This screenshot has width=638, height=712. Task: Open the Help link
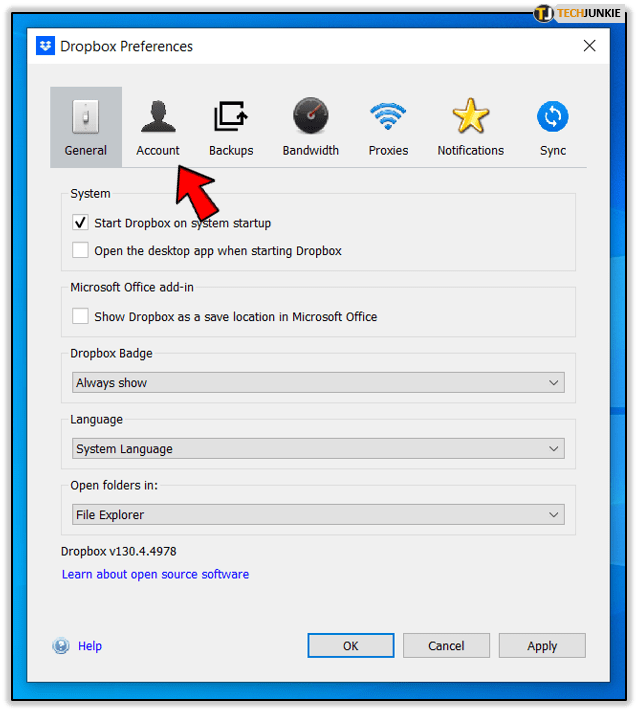[90, 646]
